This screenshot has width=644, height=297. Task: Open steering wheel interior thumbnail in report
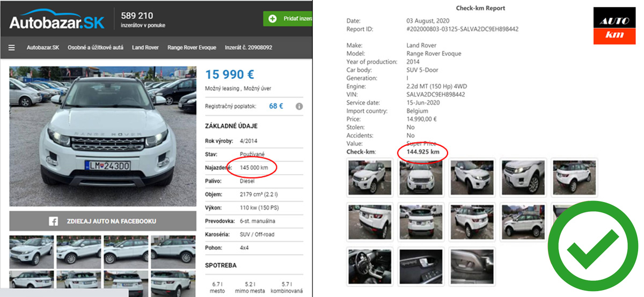tap(369, 266)
